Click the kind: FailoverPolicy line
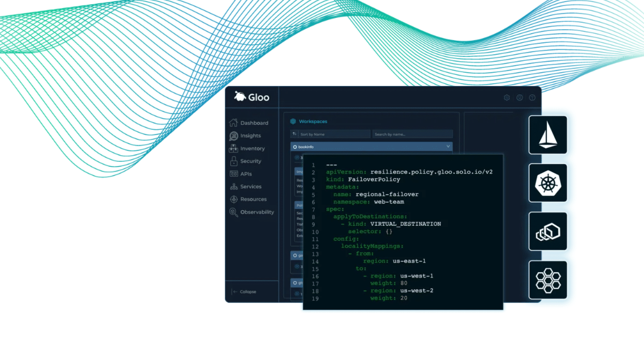Viewport: 644px width, 342px height. pyautogui.click(x=363, y=179)
